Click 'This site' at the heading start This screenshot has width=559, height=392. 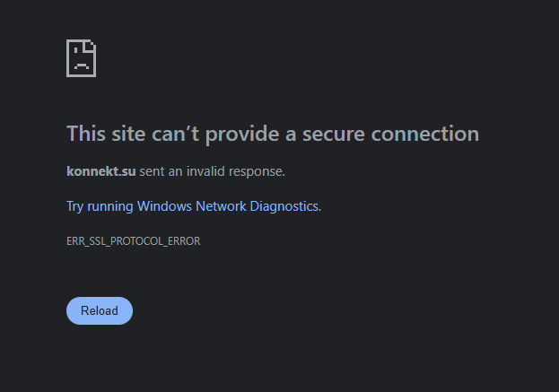coord(106,134)
